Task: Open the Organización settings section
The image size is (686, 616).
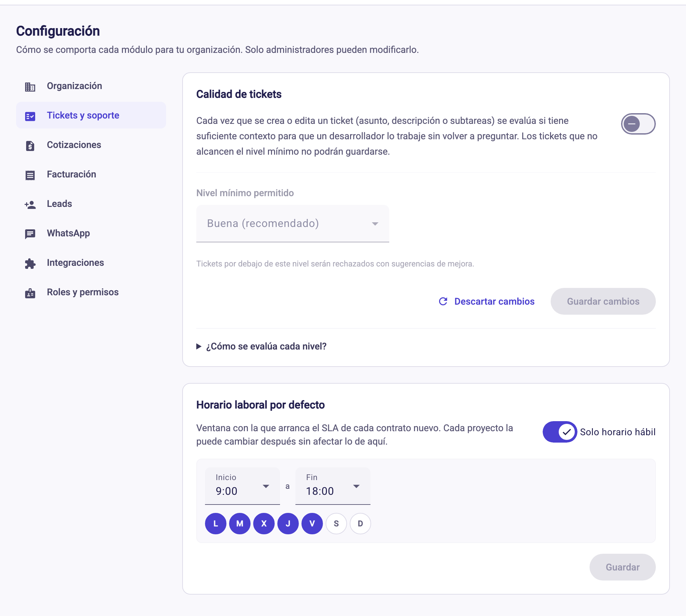Action: [x=91, y=86]
